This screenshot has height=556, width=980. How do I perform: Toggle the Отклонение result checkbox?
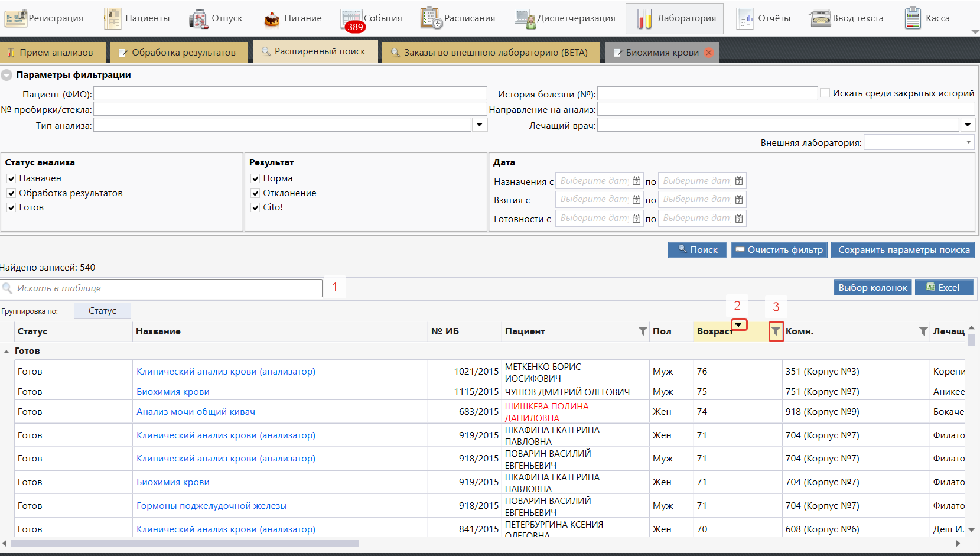pos(255,193)
